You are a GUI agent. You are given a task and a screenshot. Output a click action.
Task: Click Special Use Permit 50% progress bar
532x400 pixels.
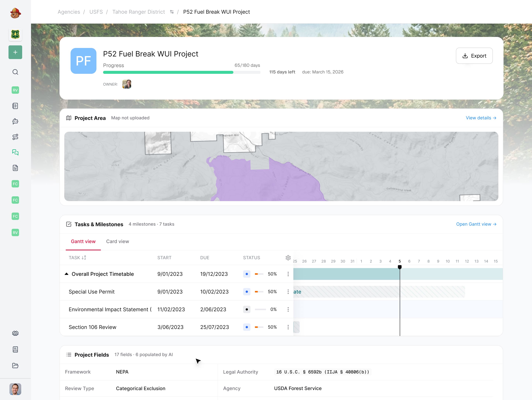[x=259, y=292]
